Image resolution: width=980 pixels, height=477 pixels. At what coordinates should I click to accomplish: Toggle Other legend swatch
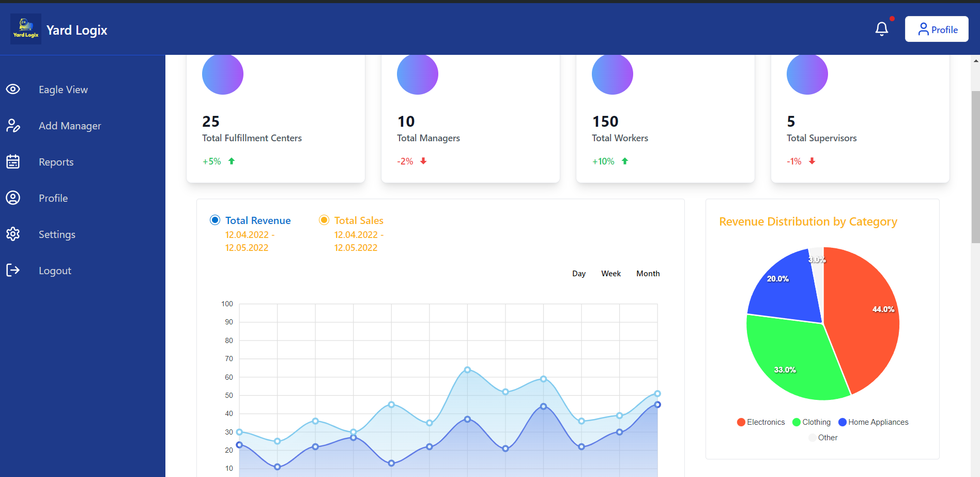coord(813,438)
